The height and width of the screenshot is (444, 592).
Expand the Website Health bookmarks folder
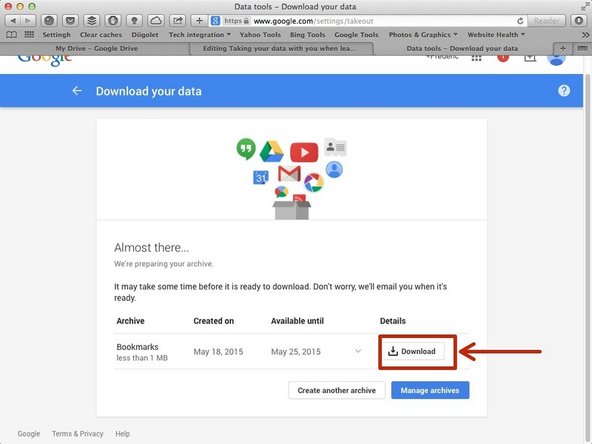[x=496, y=35]
